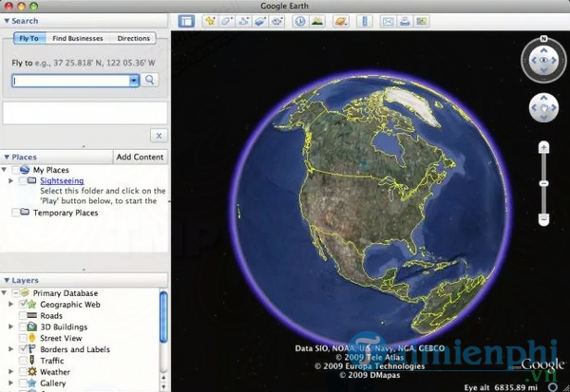
Task: Expand the Borders and Labels layer
Action: pyautogui.click(x=10, y=349)
